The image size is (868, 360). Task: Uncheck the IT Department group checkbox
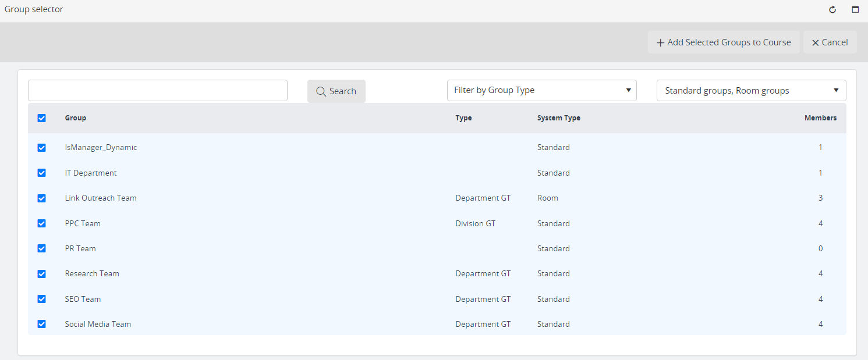tap(41, 173)
